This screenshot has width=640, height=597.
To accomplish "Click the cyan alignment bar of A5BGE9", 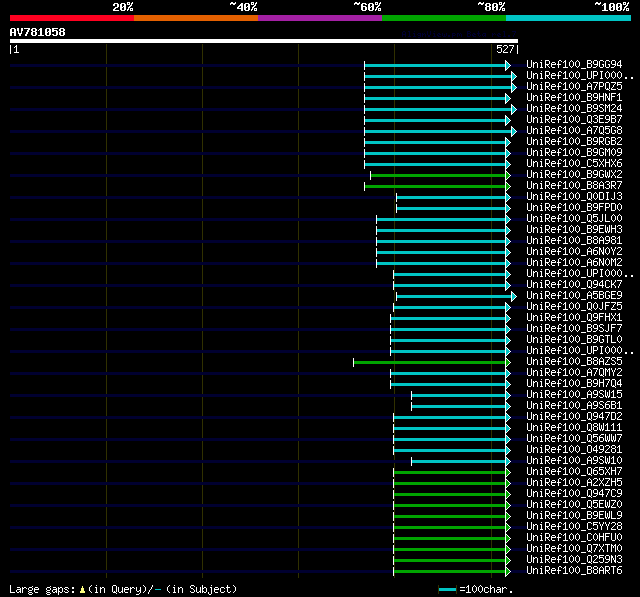I will (x=456, y=296).
